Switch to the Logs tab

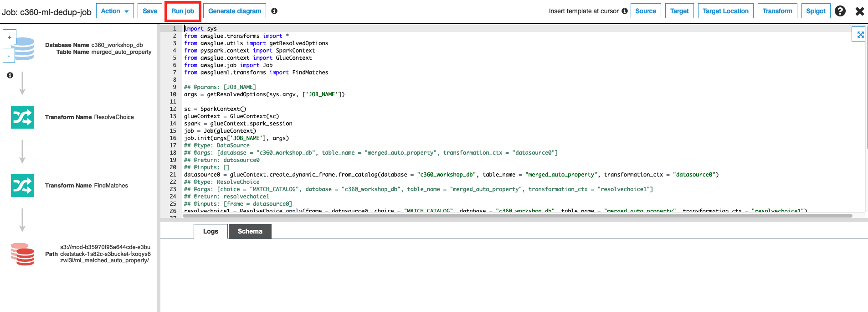pyautogui.click(x=211, y=231)
